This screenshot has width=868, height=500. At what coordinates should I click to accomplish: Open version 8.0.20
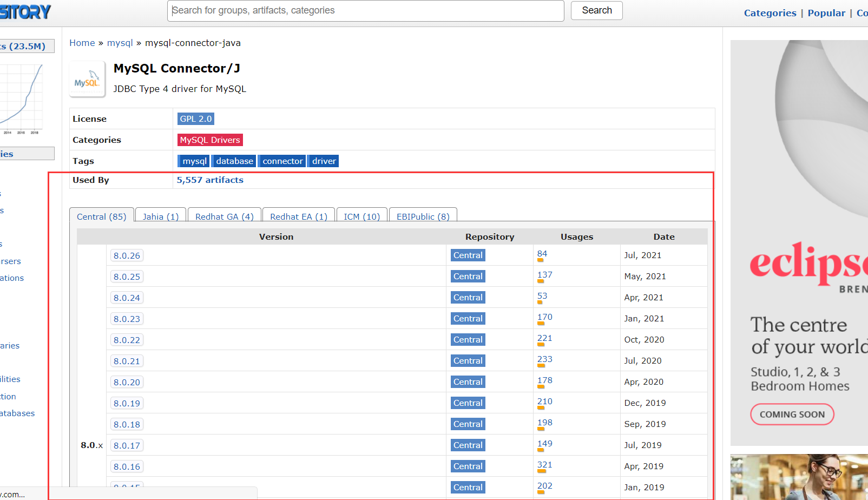(127, 382)
